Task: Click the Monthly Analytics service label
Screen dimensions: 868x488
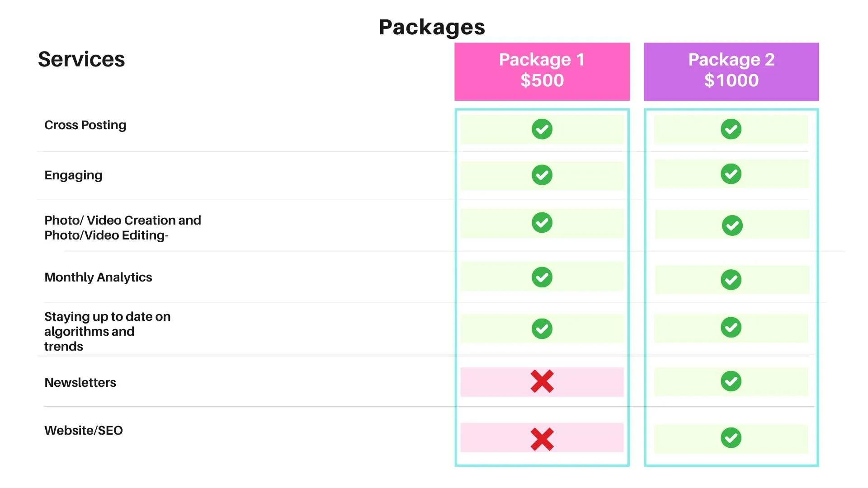Action: (x=98, y=277)
